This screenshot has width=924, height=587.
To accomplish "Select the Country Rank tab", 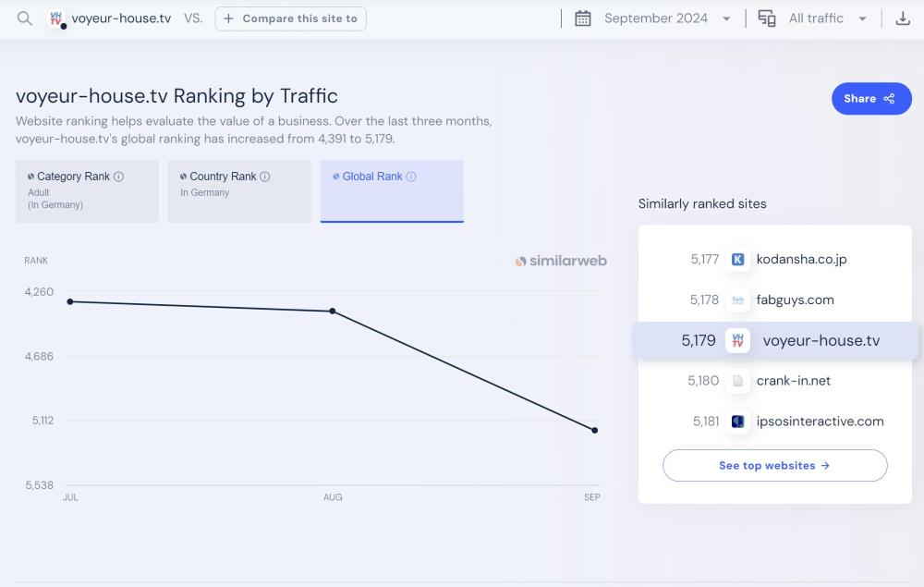I will (239, 191).
